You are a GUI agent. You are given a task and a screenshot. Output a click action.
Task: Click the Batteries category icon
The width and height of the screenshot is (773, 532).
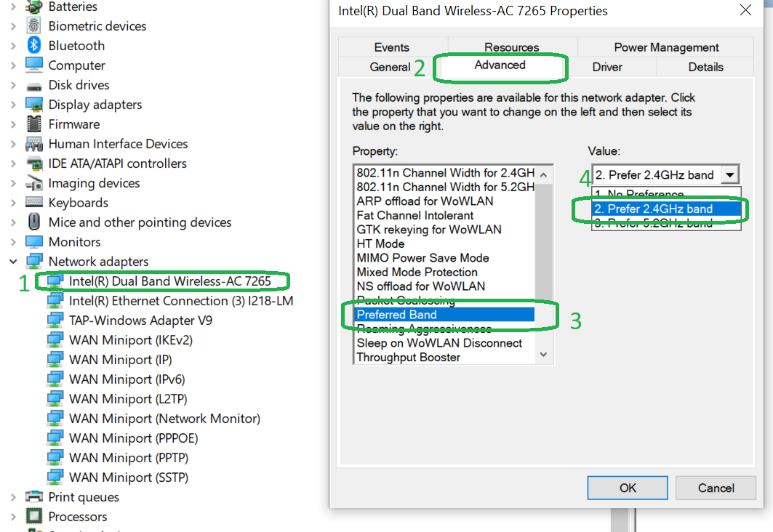pyautogui.click(x=34, y=7)
